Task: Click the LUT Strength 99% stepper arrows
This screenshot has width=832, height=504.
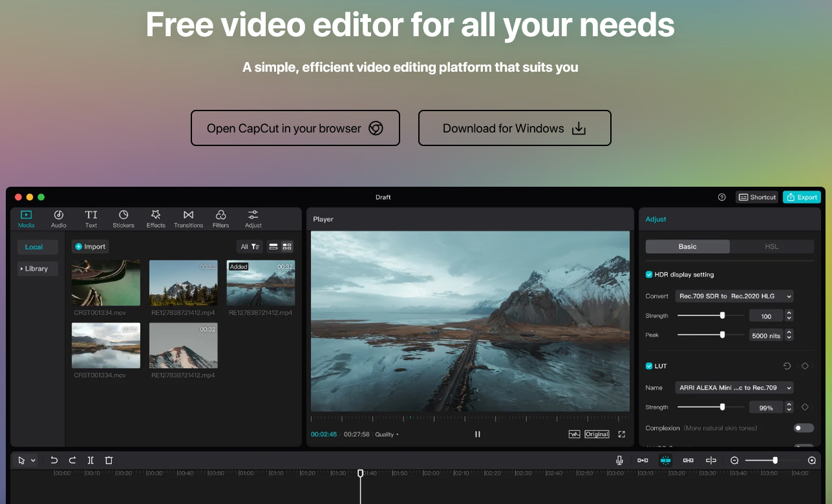Action: pyautogui.click(x=789, y=408)
